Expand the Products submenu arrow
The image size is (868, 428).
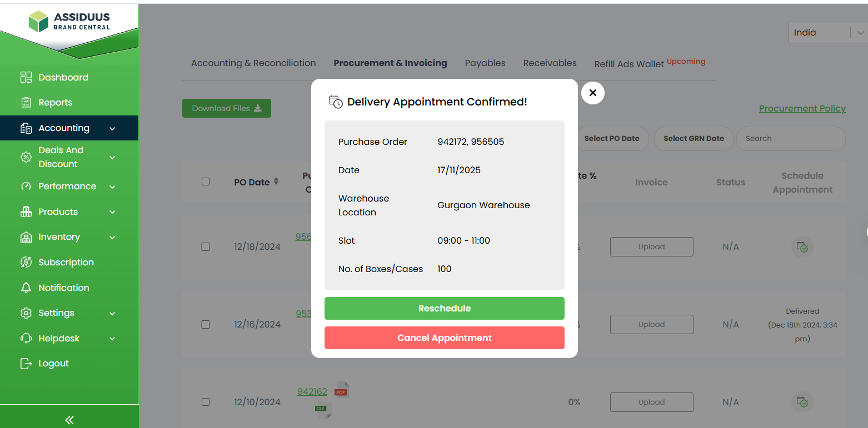click(x=112, y=212)
